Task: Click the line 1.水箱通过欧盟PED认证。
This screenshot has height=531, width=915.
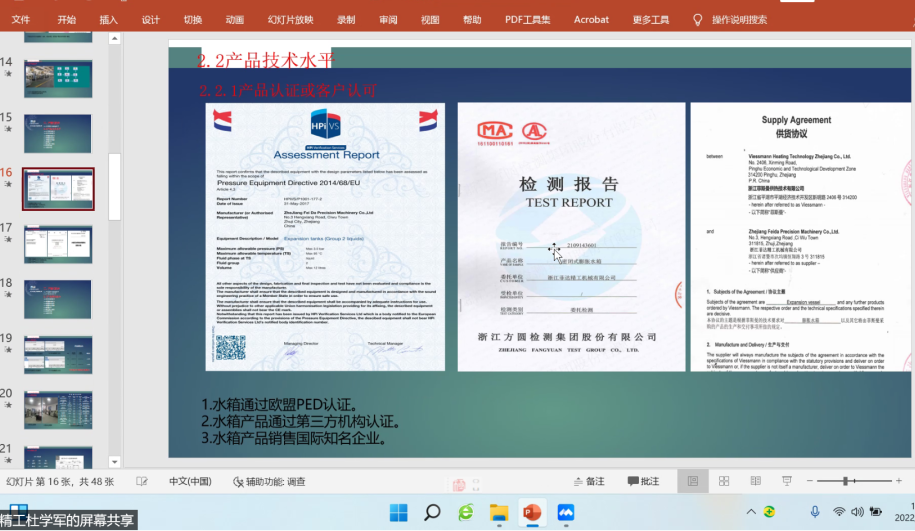Action: (280, 404)
